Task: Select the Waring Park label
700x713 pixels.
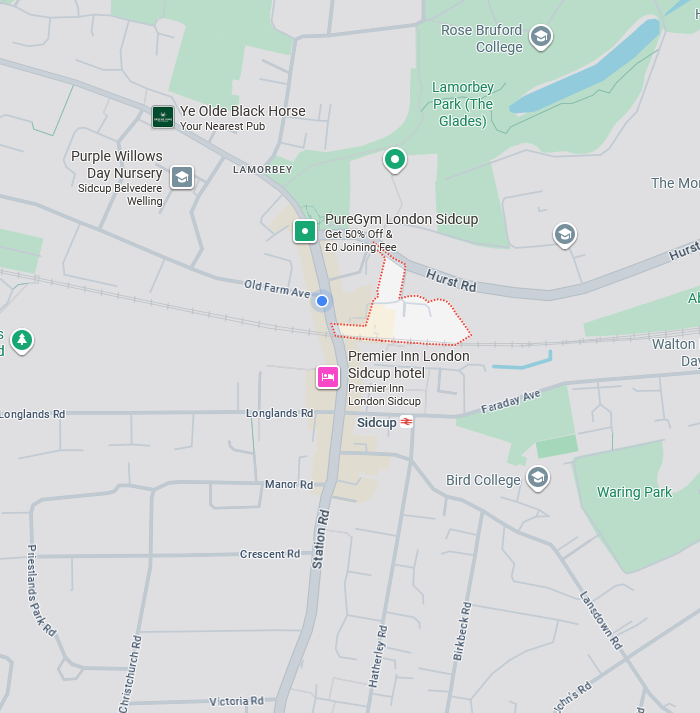Action: coord(634,492)
